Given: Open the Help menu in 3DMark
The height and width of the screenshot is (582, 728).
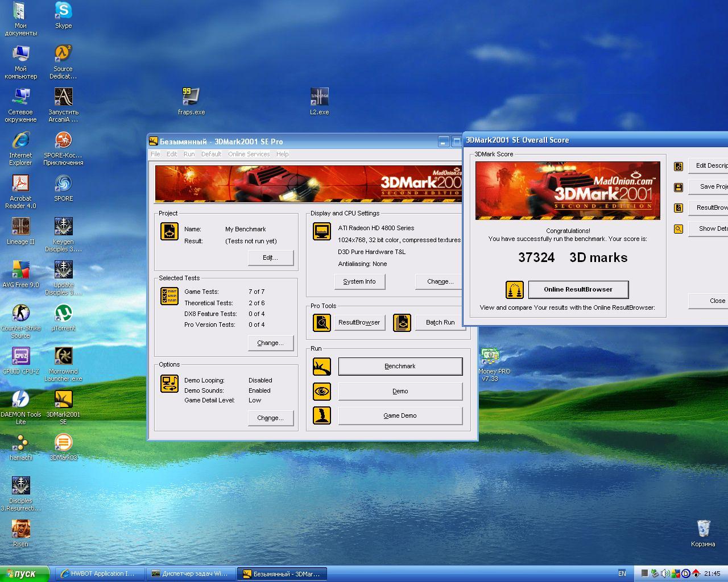Looking at the screenshot, I should [x=282, y=154].
